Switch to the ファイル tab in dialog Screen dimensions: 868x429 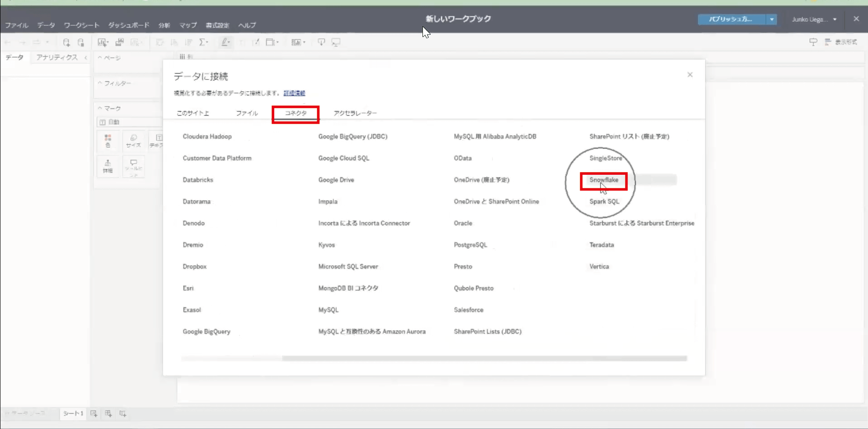[247, 113]
